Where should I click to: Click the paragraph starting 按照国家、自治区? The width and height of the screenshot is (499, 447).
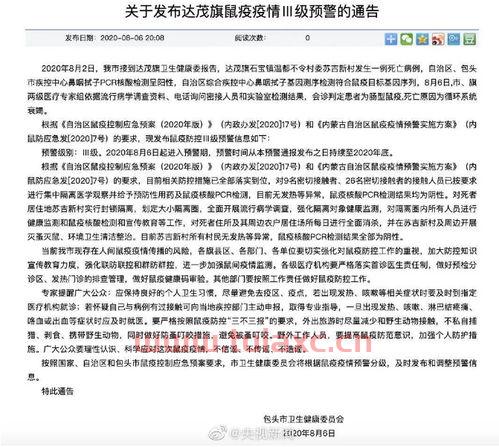[x=252, y=370]
